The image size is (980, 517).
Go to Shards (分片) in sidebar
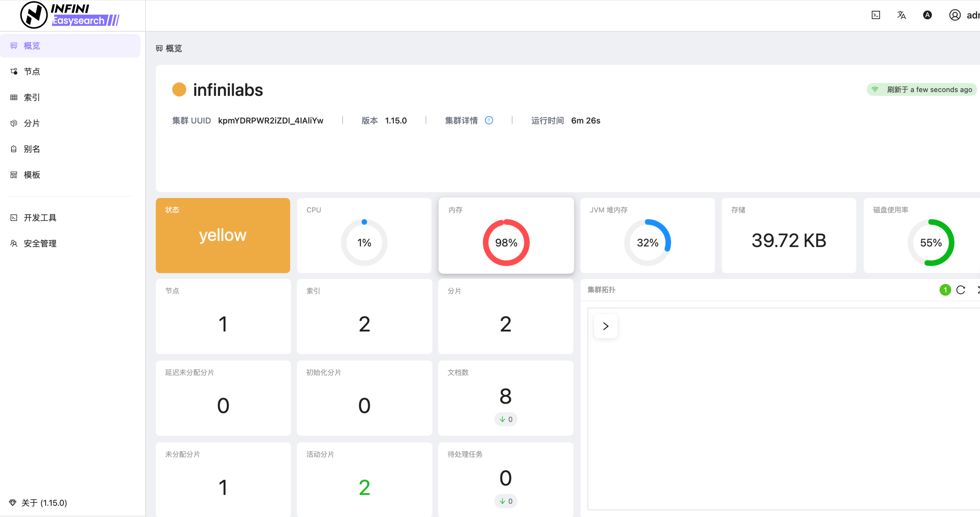32,123
